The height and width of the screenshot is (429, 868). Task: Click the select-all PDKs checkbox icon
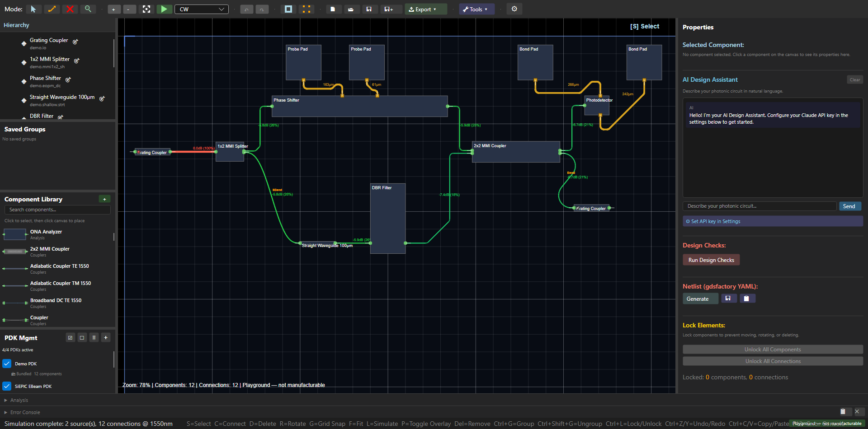point(70,337)
